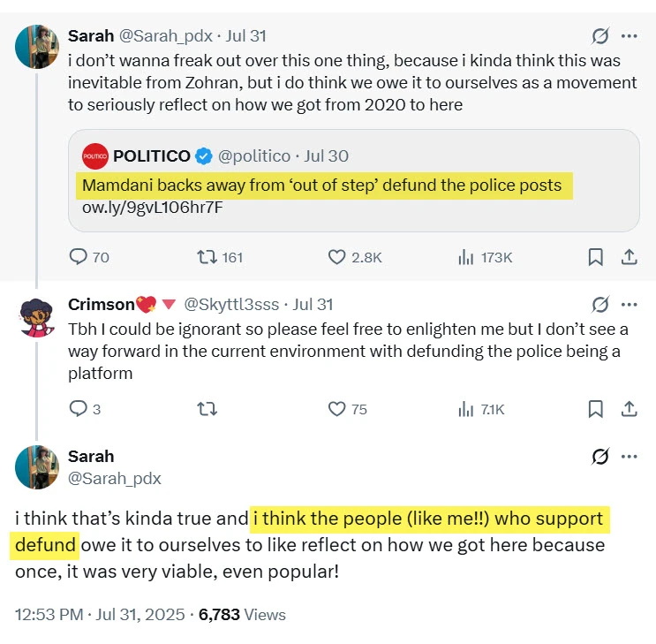Repost Sarah's post with 161 reposts

click(x=207, y=257)
